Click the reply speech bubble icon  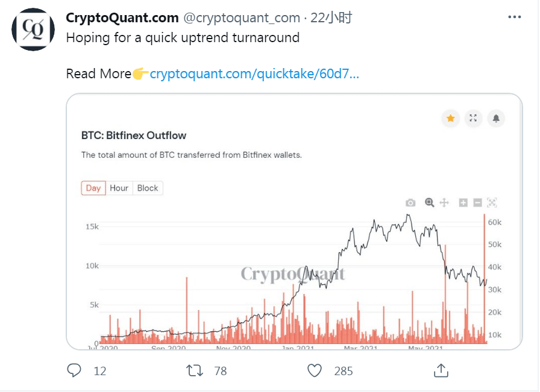click(x=74, y=371)
